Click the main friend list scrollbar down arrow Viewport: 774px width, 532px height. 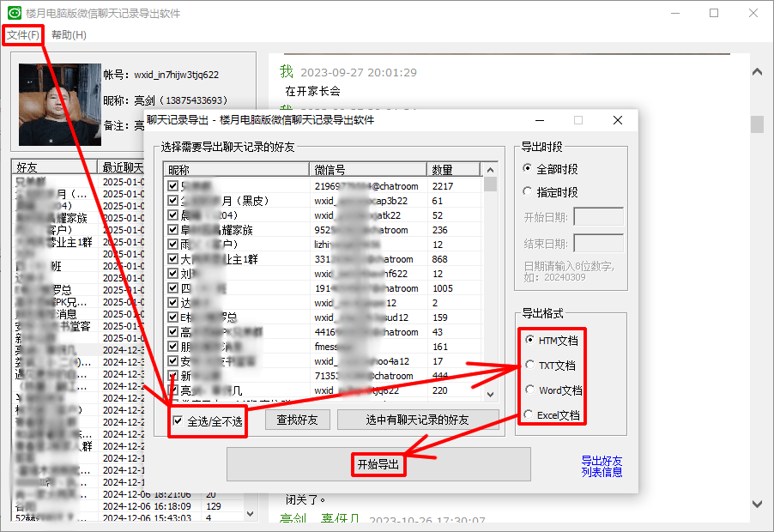[250, 514]
